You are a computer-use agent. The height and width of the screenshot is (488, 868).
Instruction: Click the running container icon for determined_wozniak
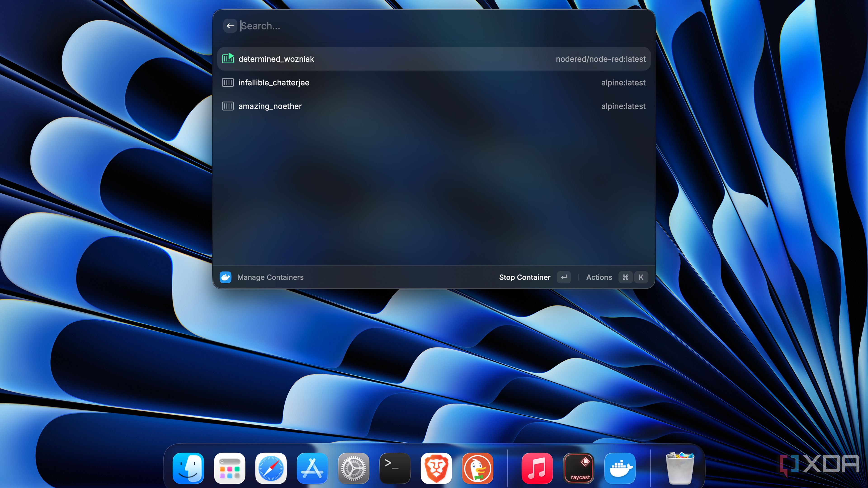click(228, 58)
